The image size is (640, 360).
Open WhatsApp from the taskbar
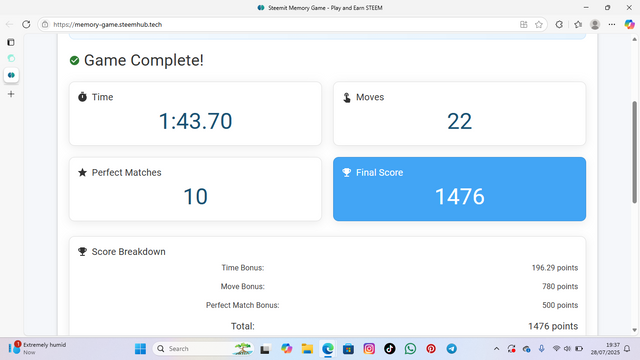(410, 349)
